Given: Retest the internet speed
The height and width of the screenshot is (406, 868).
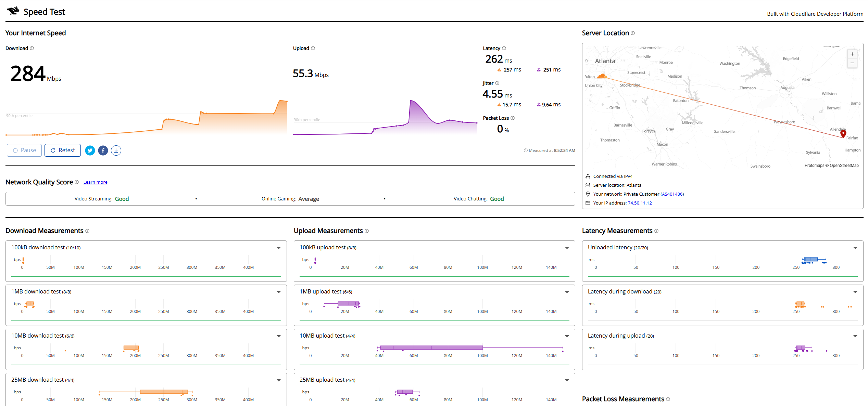Looking at the screenshot, I should pyautogui.click(x=63, y=150).
